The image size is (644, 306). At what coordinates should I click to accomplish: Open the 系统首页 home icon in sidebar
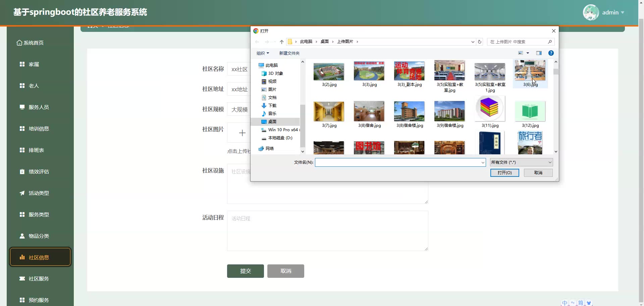click(x=19, y=43)
